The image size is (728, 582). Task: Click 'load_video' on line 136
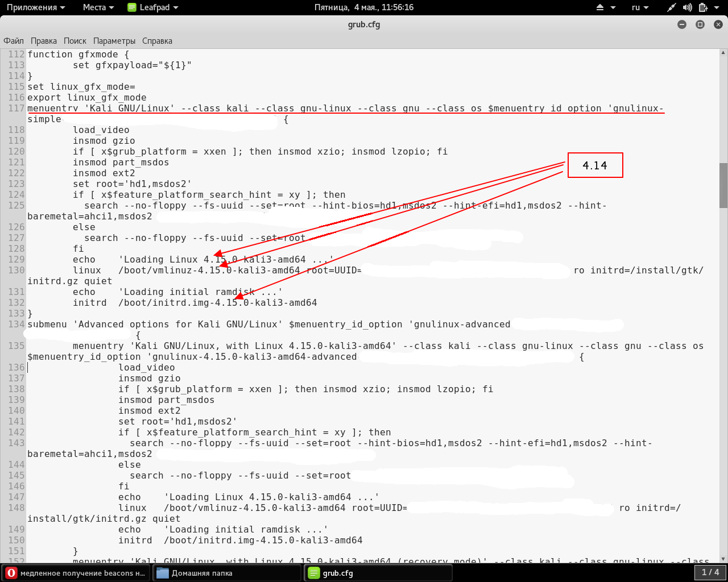point(147,368)
